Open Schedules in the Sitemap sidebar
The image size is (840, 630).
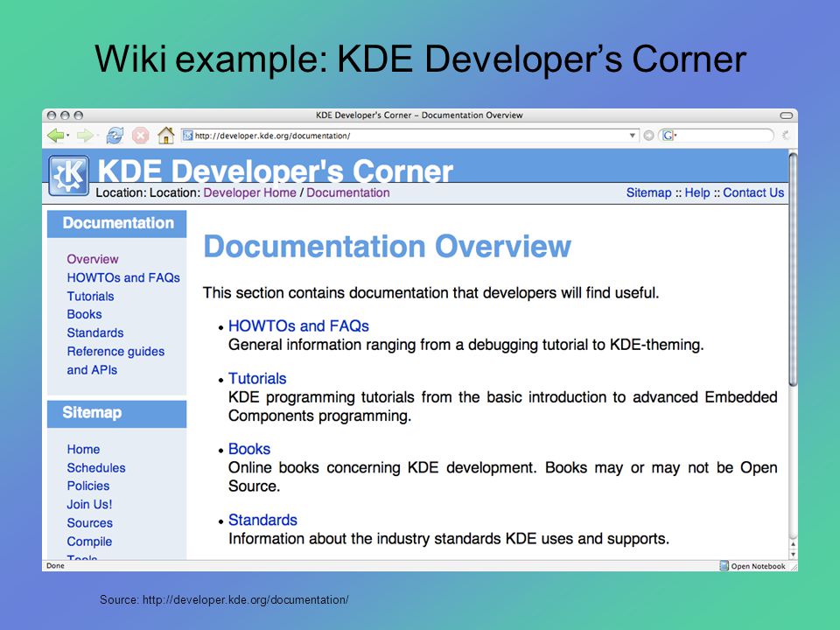[x=96, y=467]
